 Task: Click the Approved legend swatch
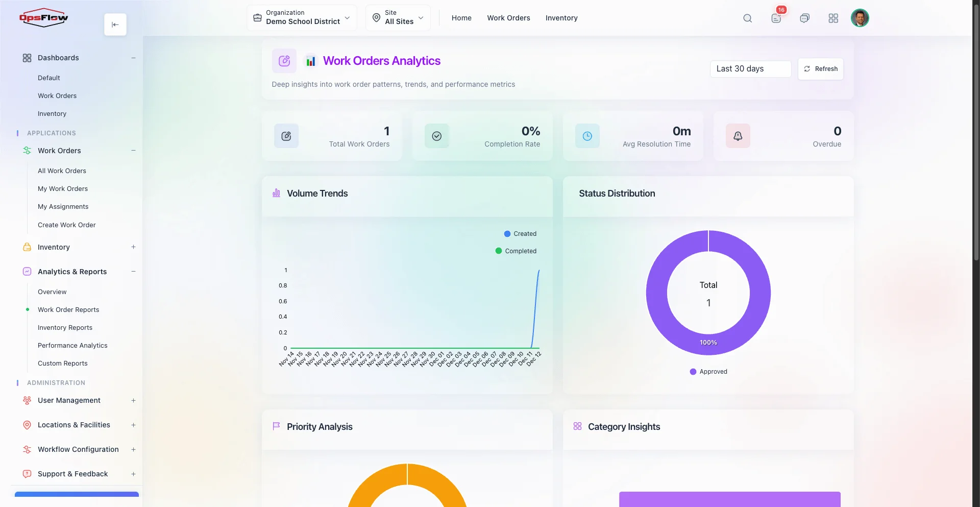(x=692, y=372)
